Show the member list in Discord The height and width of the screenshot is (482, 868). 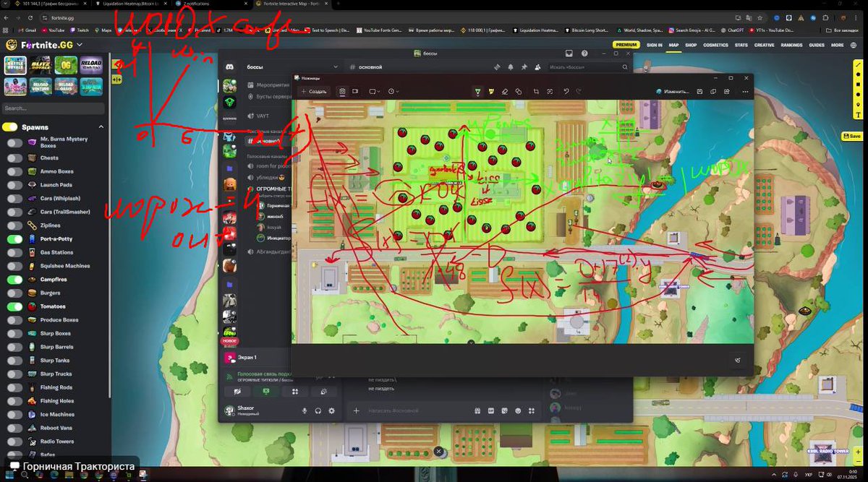[537, 67]
